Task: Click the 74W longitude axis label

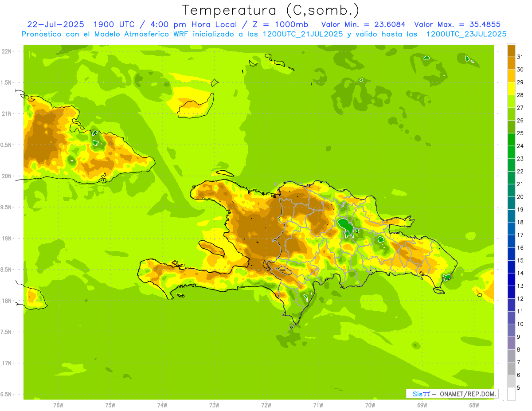Action: tap(162, 405)
